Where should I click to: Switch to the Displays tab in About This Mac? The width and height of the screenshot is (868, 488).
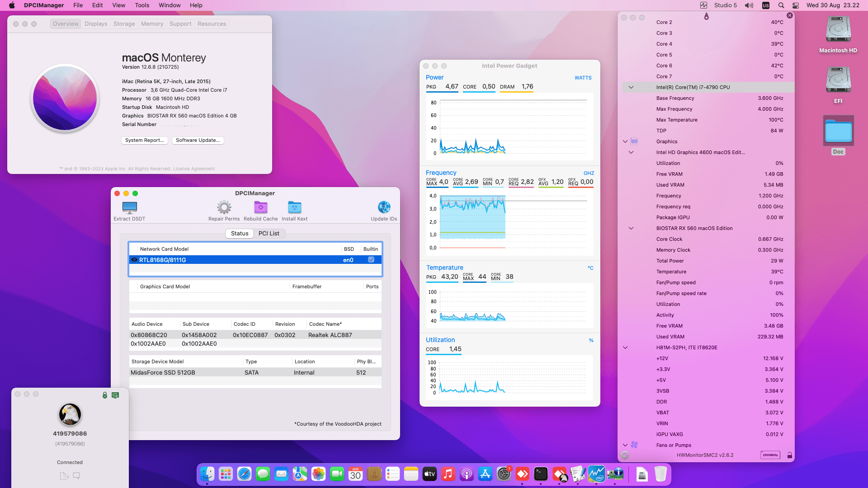click(x=96, y=24)
